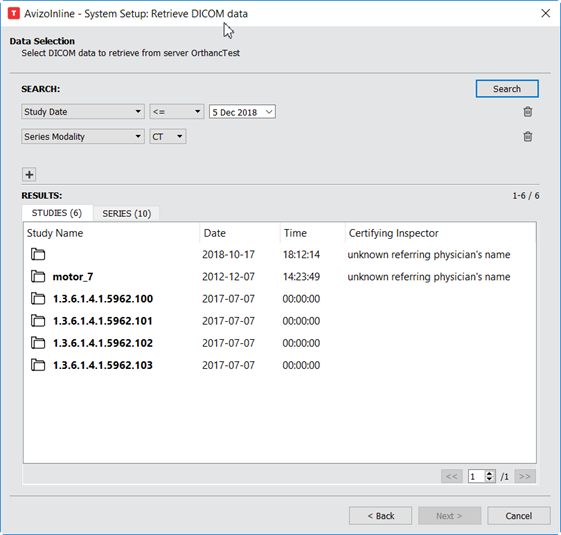
Task: Switch to the SERIES (10) tab
Action: click(x=127, y=214)
